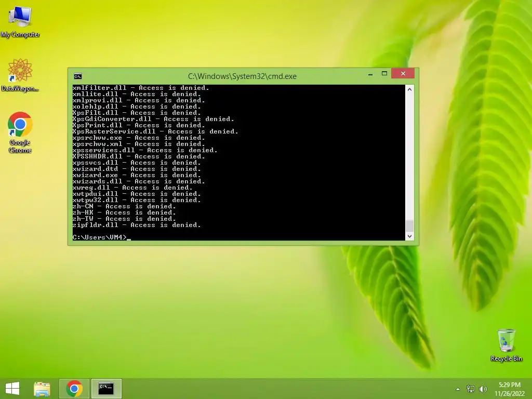This screenshot has width=532, height=399.
Task: Click the xwtpw32.dll output line
Action: (x=137, y=200)
